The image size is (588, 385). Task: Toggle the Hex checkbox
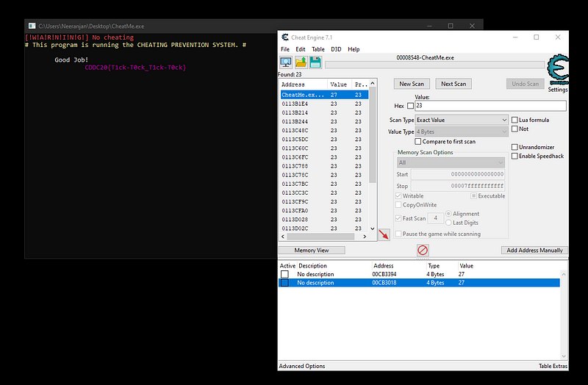pyautogui.click(x=411, y=106)
